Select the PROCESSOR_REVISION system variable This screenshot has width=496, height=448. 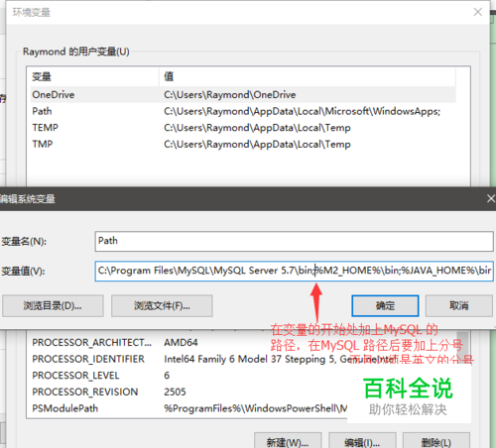(x=85, y=392)
